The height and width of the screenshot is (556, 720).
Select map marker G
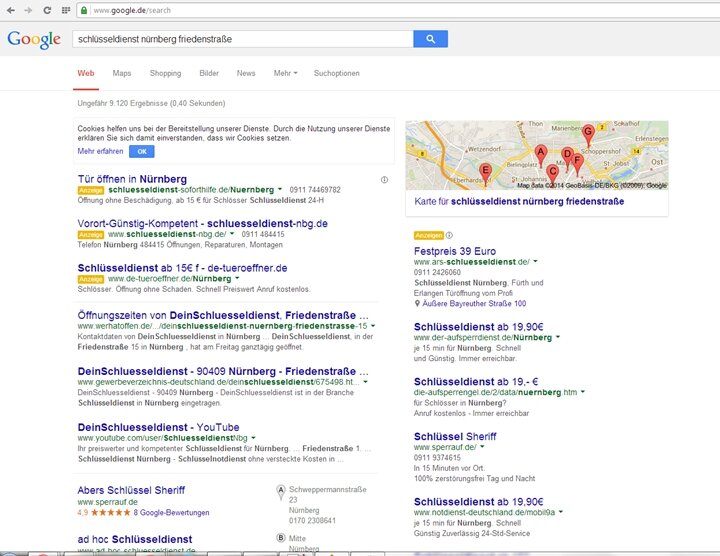pyautogui.click(x=588, y=133)
